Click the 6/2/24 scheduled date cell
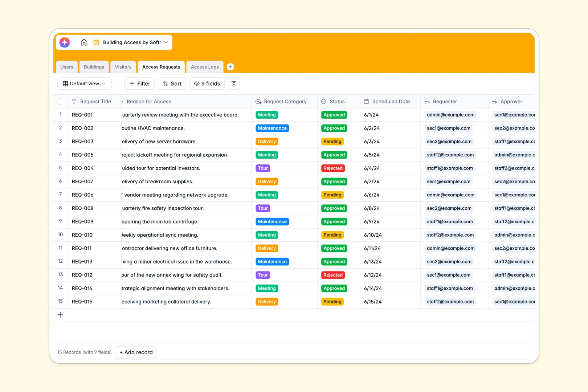Image resolution: width=588 pixels, height=392 pixels. pos(391,128)
